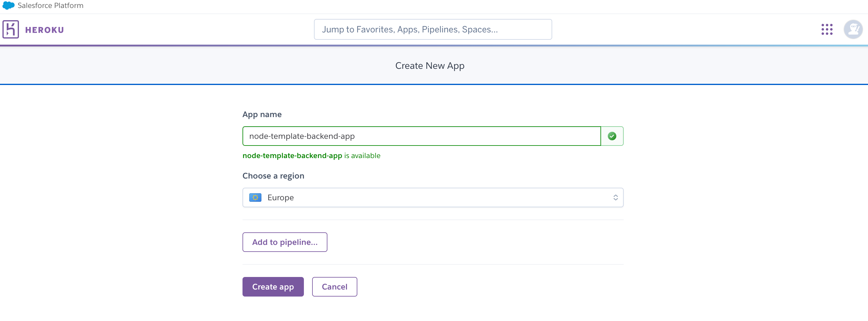Open the nine-dot app switcher grid

(x=826, y=29)
